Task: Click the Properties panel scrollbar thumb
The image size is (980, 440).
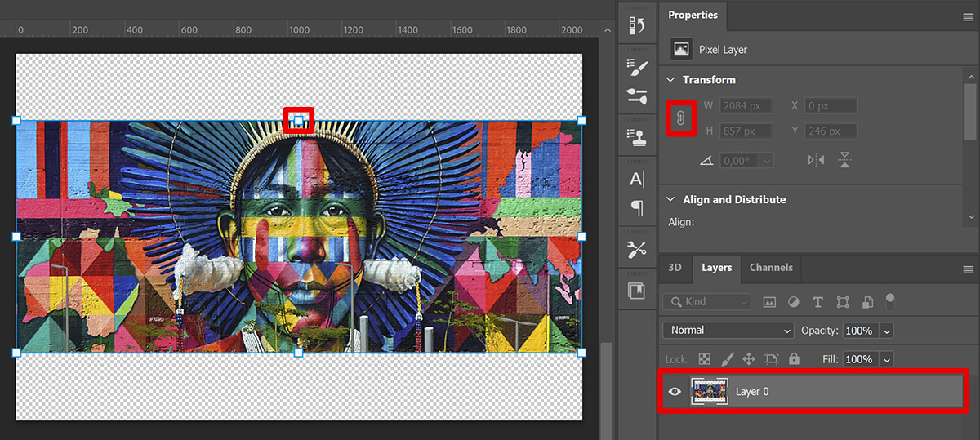Action: [971, 113]
